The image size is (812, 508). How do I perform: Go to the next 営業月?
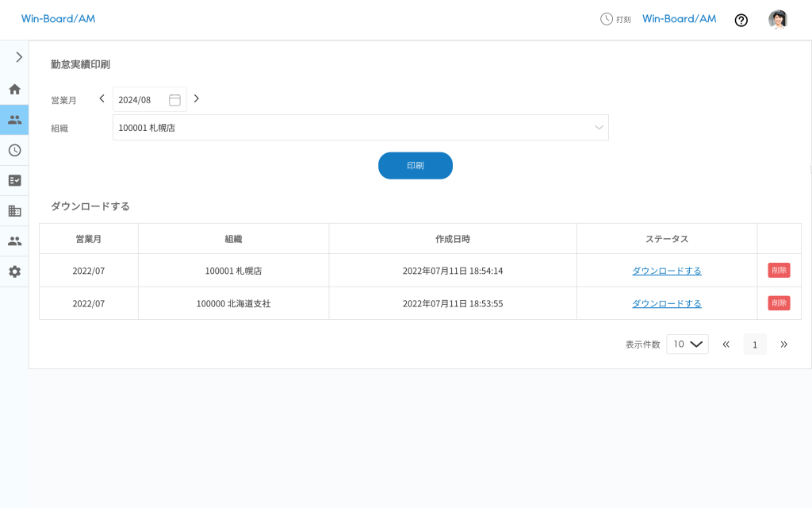pos(197,98)
